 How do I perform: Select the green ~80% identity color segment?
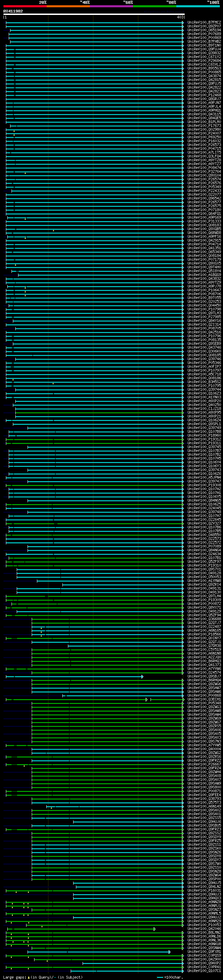(154, 7)
